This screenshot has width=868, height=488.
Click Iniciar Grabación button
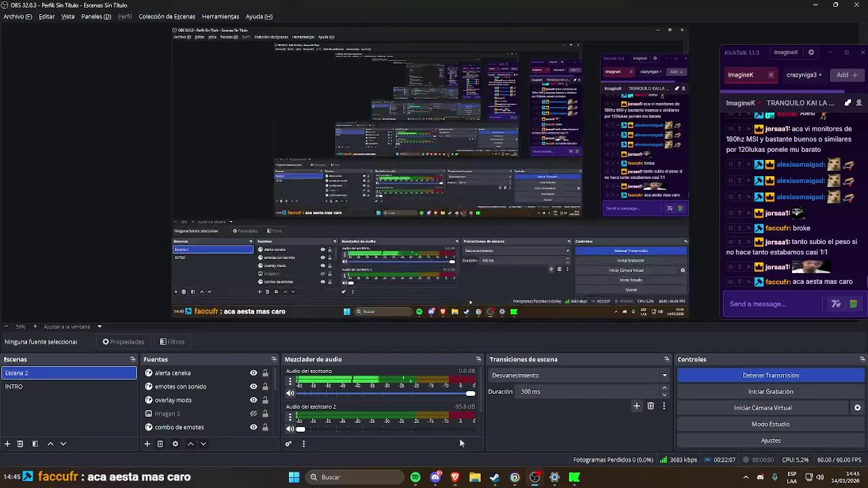click(770, 392)
